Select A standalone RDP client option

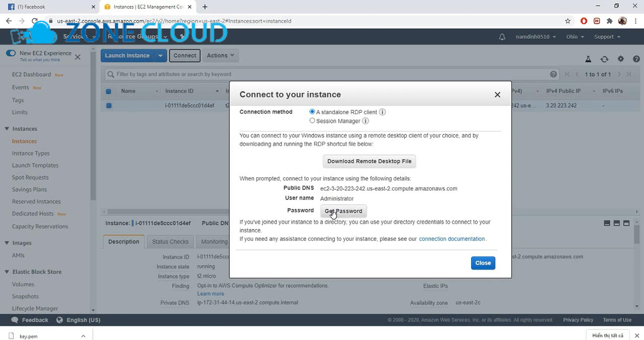point(312,112)
